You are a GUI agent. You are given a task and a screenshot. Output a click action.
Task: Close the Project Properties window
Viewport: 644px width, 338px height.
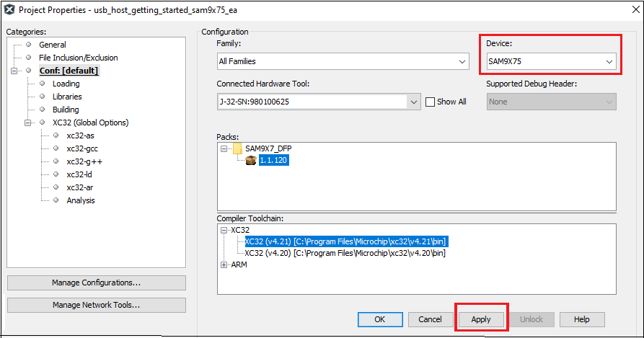coord(628,10)
